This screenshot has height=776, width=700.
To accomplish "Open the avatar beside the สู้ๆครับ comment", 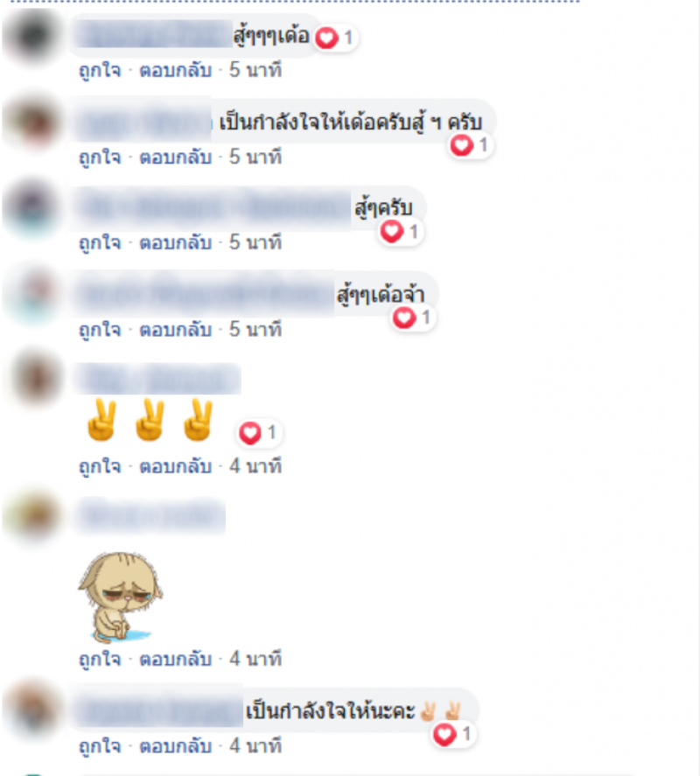I will 32,209.
